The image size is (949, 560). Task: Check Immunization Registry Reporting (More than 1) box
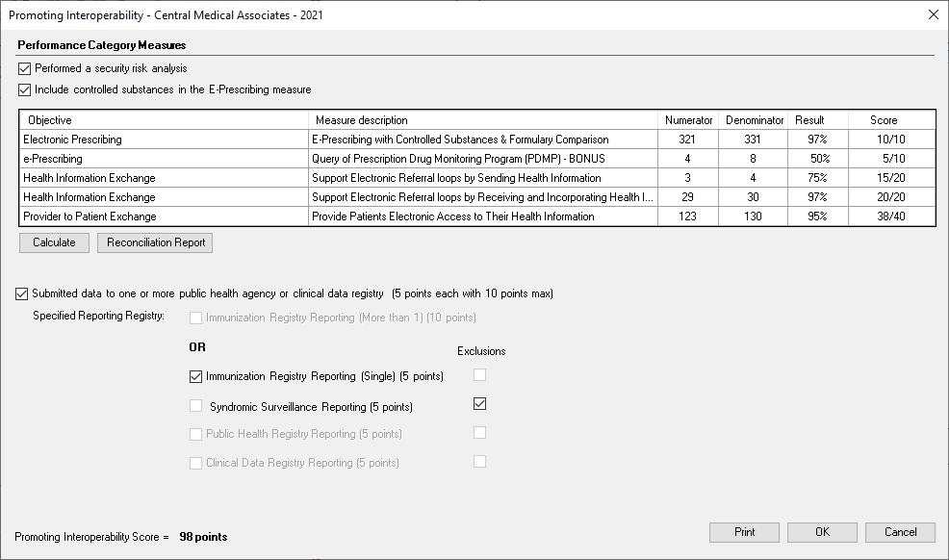(195, 318)
